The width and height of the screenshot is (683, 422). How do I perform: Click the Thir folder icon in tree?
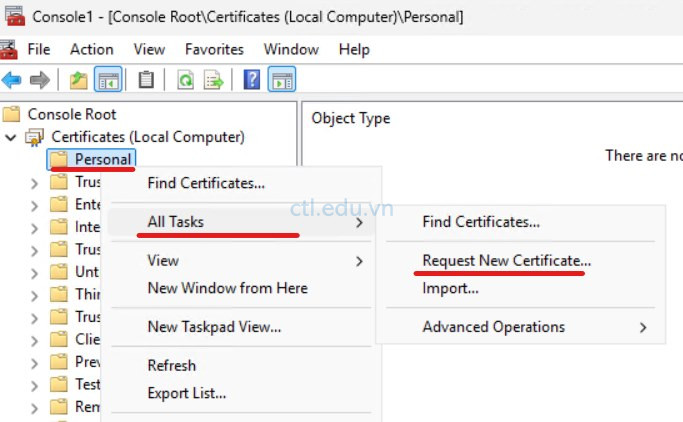pyautogui.click(x=59, y=294)
